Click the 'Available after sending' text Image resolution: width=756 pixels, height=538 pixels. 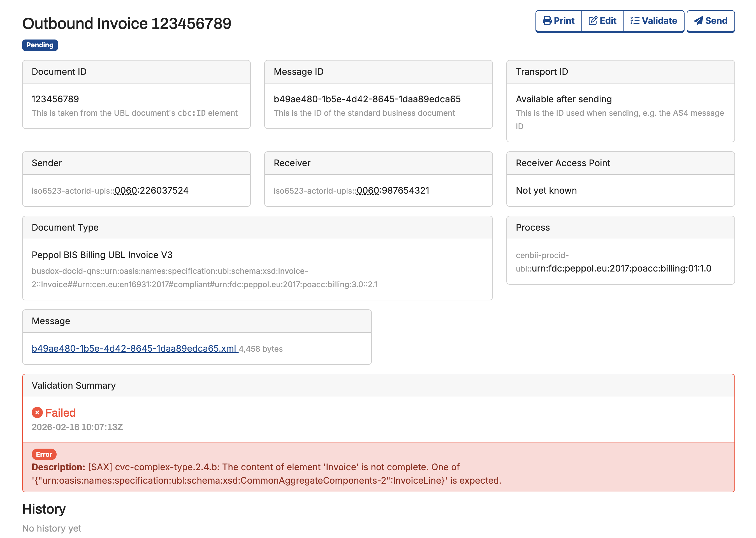click(563, 99)
